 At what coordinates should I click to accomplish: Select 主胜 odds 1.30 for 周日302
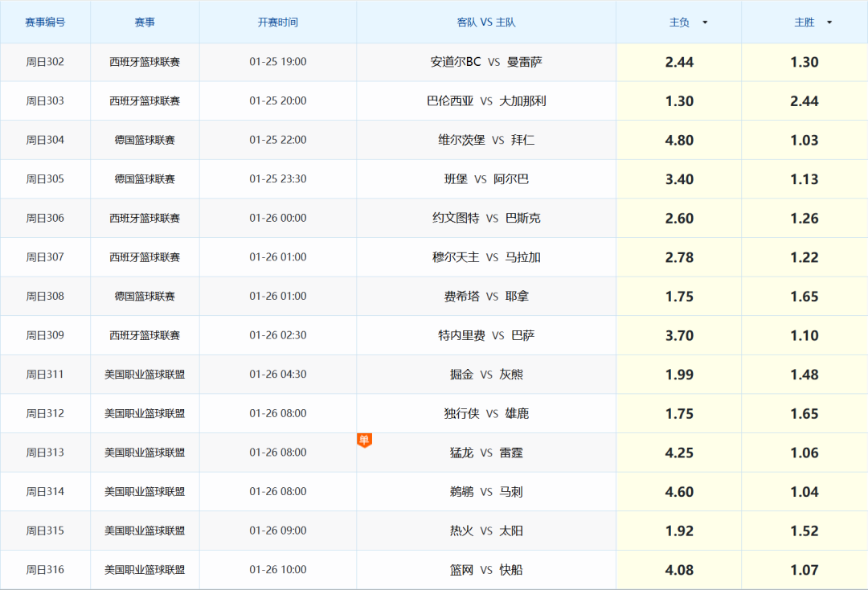[x=805, y=62]
